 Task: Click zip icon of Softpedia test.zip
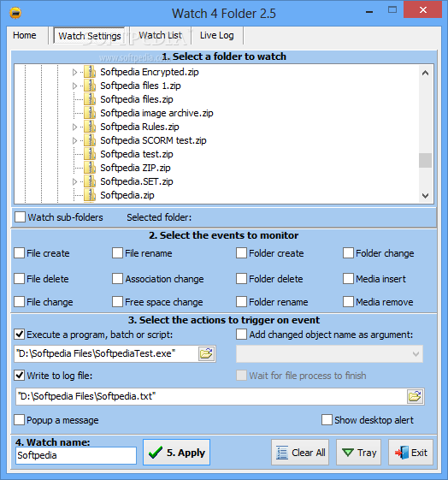pos(90,154)
